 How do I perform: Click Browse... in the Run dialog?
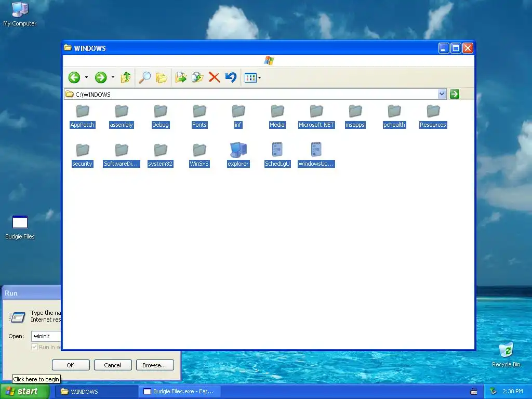[x=155, y=365]
